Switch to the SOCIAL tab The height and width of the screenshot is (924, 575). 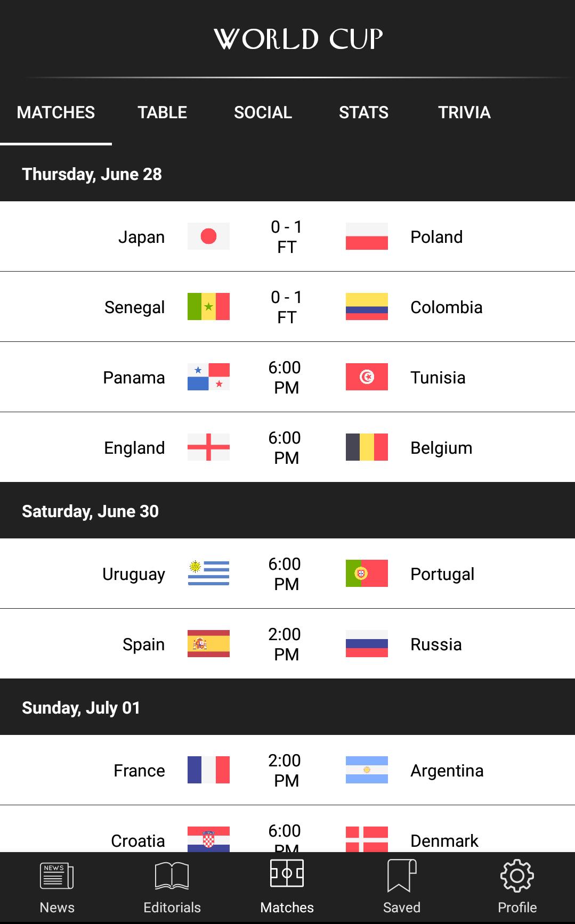click(263, 112)
